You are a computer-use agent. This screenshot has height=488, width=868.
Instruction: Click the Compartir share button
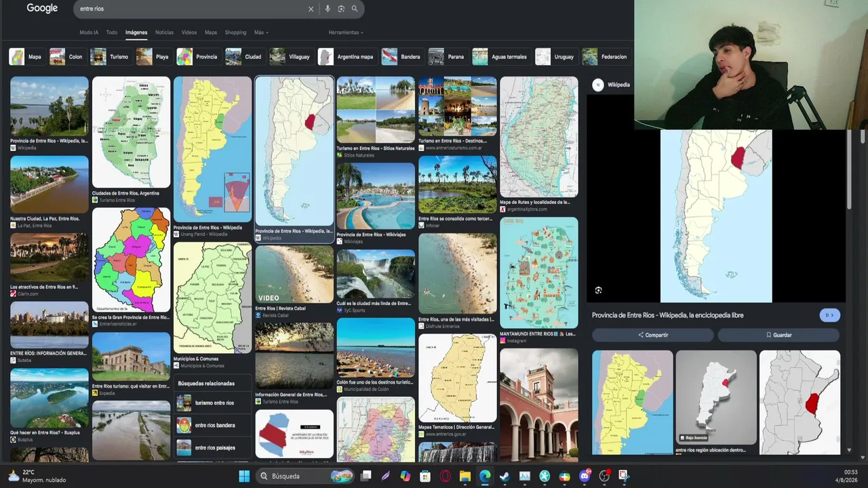tap(652, 335)
